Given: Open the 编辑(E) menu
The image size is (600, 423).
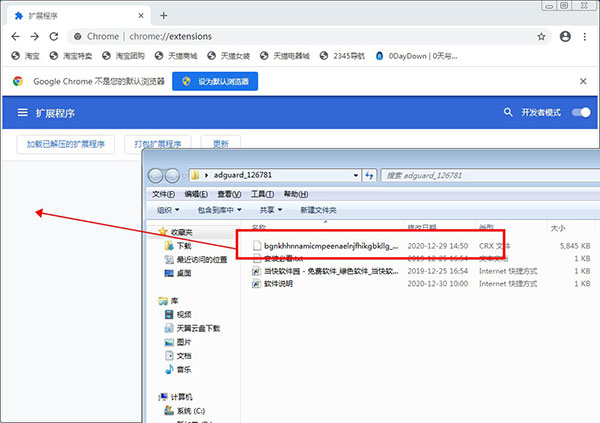Looking at the screenshot, I should pos(196,194).
